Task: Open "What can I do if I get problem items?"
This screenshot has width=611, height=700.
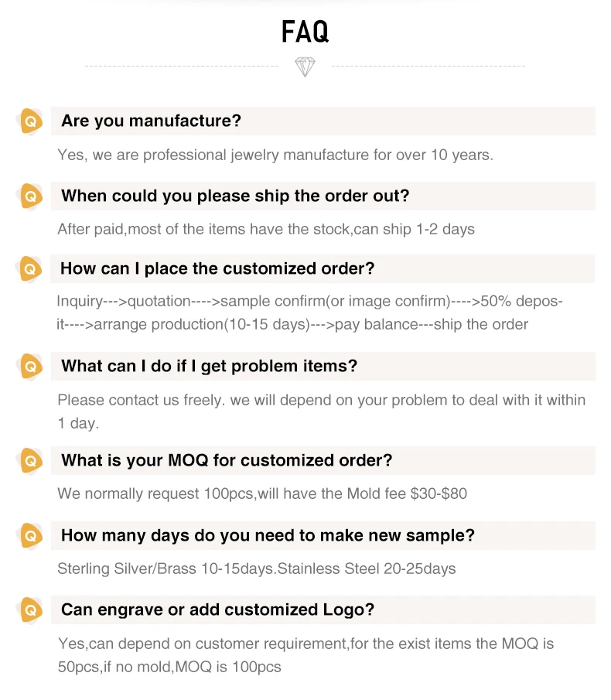Action: 209,366
